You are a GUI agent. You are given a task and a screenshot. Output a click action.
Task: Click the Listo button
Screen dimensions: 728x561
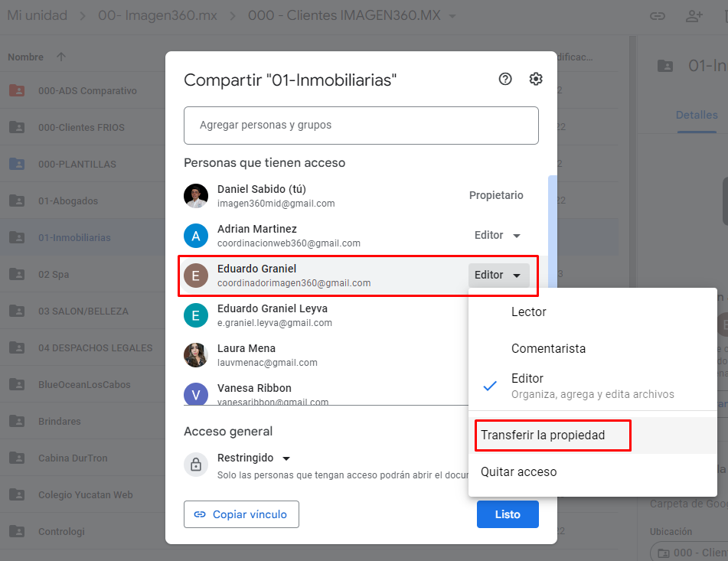(x=507, y=514)
